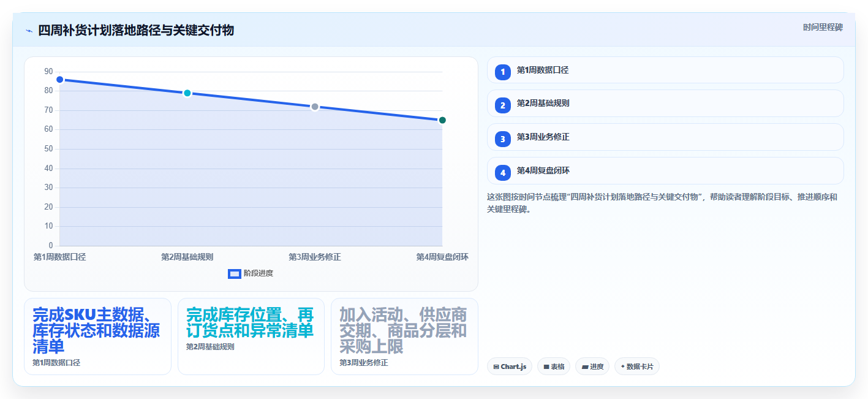
Task: Click the y-axis value 0
Action: coord(51,246)
